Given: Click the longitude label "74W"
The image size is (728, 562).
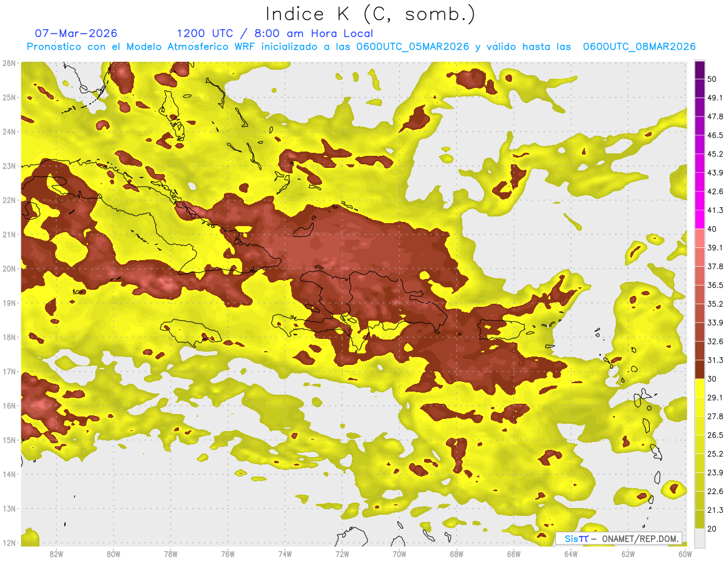Looking at the screenshot, I should [x=285, y=554].
